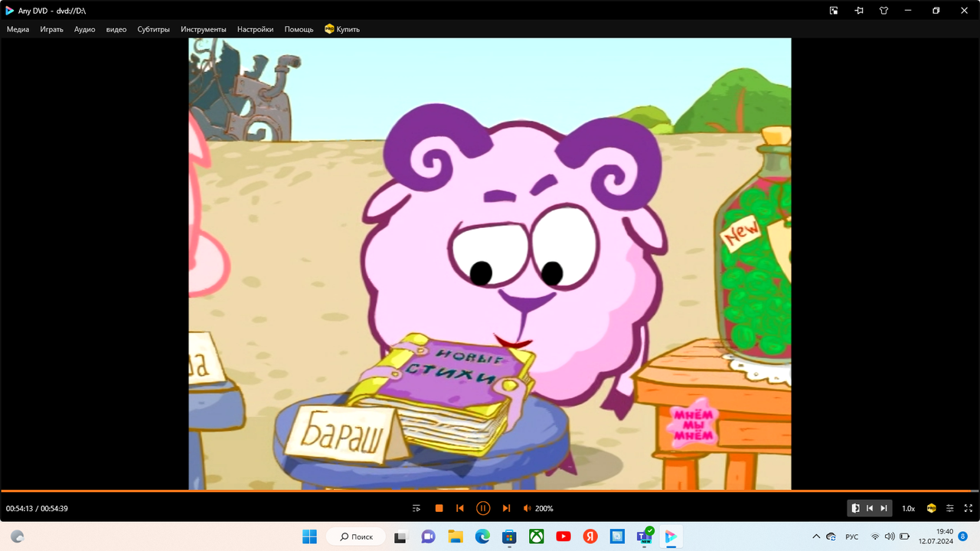The height and width of the screenshot is (551, 980).
Task: Open the equalizer adjustment settings
Action: [950, 508]
